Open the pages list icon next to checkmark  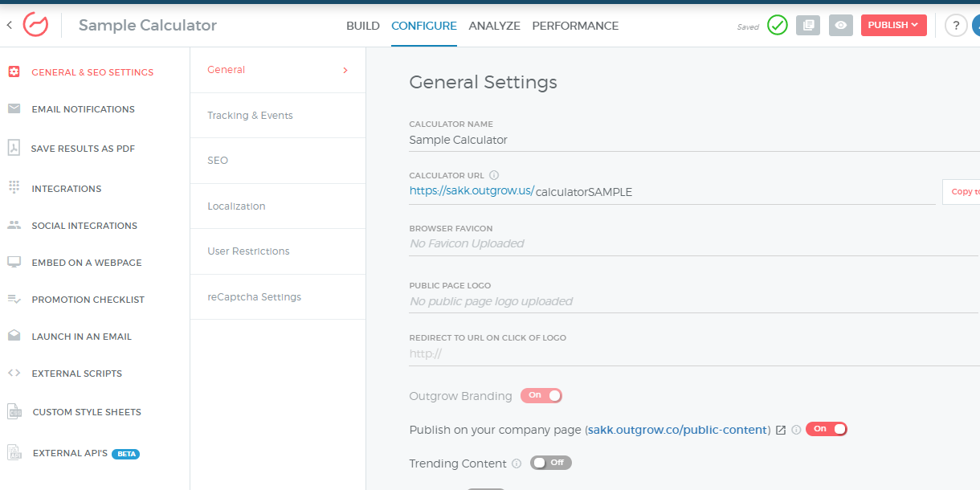click(x=808, y=26)
